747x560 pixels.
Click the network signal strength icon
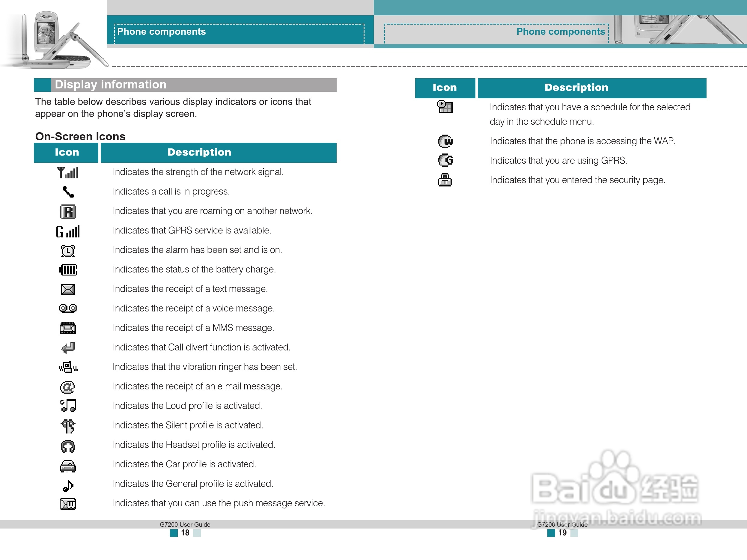(x=67, y=173)
